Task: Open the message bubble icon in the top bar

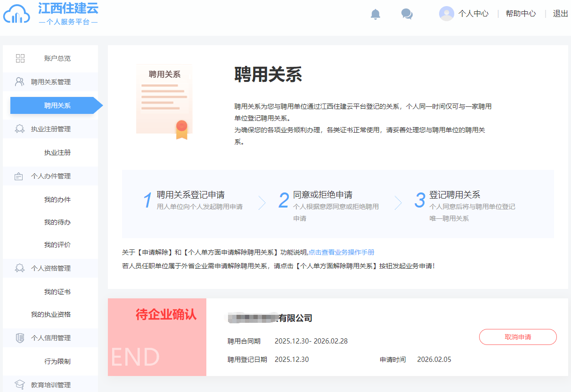Action: point(406,14)
